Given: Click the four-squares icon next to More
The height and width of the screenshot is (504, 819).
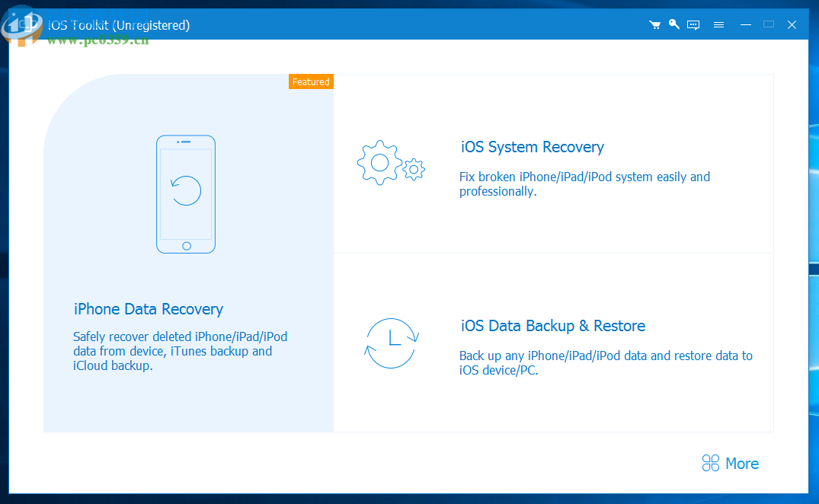Looking at the screenshot, I should [x=710, y=463].
